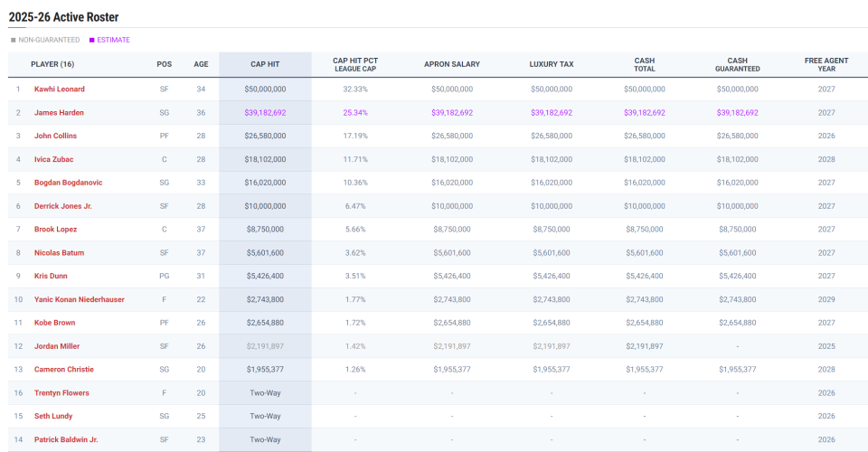Sort by Cap Hit Pct League Cap
This screenshot has height=452, width=868.
355,64
